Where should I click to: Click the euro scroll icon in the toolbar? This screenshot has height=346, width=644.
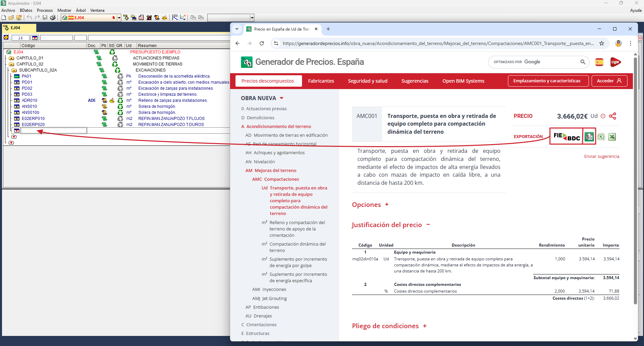pos(157,17)
